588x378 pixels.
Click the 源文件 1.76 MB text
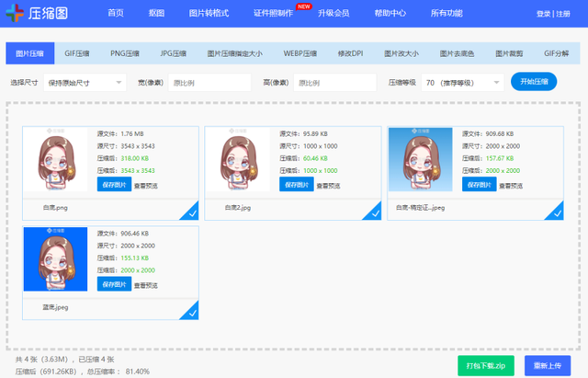[120, 133]
